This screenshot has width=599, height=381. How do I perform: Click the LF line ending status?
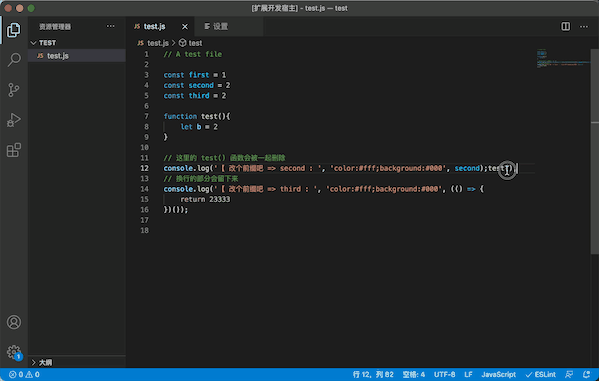(468, 375)
